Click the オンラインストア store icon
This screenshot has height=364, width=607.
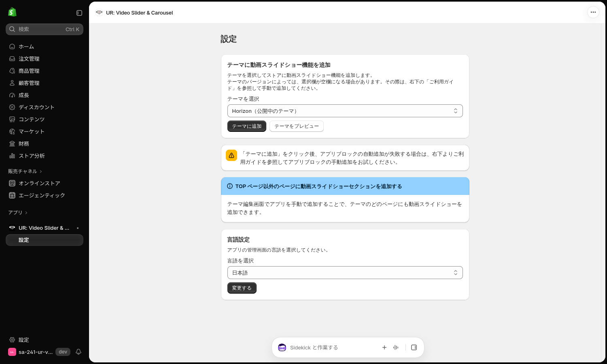[12, 183]
